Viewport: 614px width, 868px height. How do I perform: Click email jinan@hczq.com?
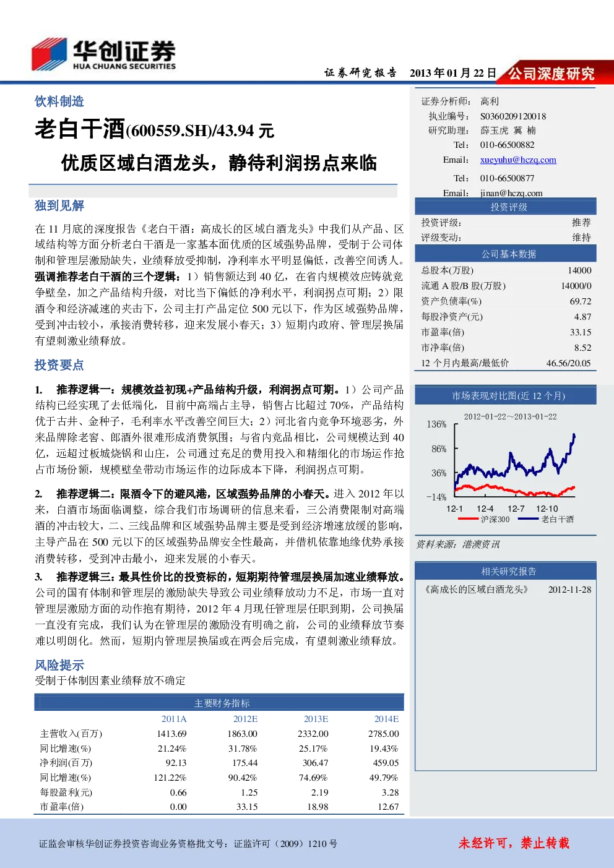click(x=511, y=193)
